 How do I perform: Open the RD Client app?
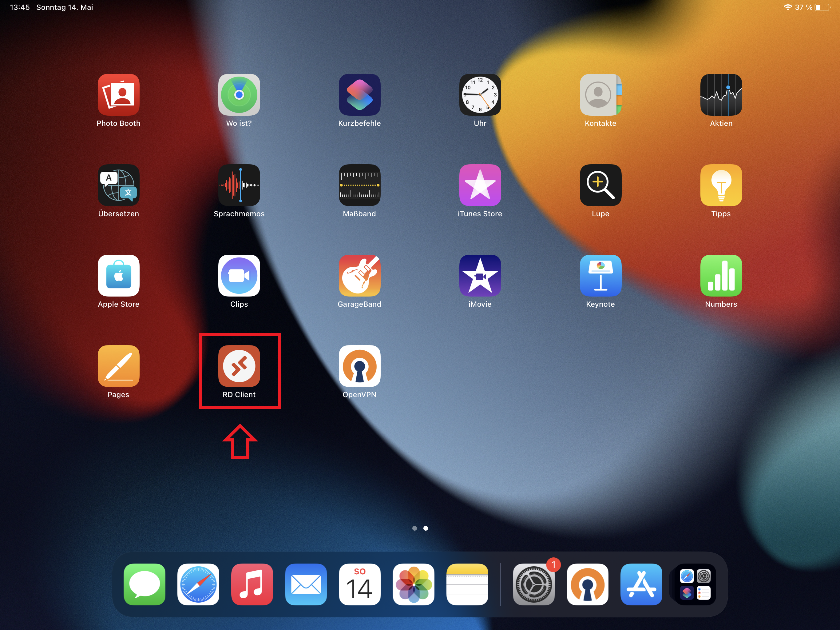click(239, 366)
